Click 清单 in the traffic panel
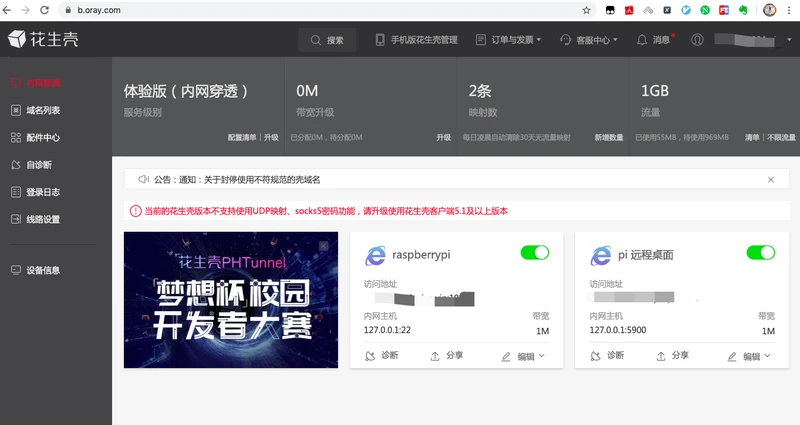This screenshot has height=425, width=800. [752, 137]
